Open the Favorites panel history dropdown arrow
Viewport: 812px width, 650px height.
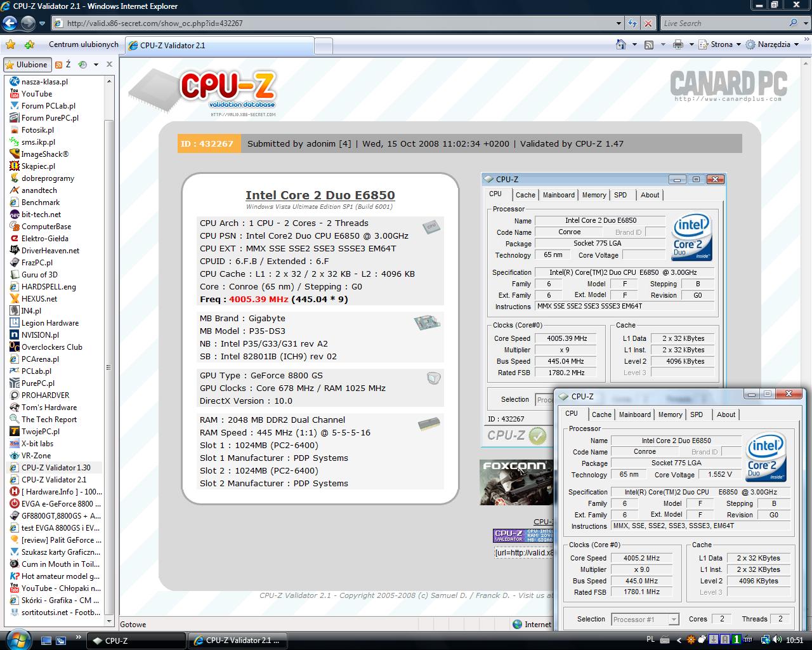(96, 64)
